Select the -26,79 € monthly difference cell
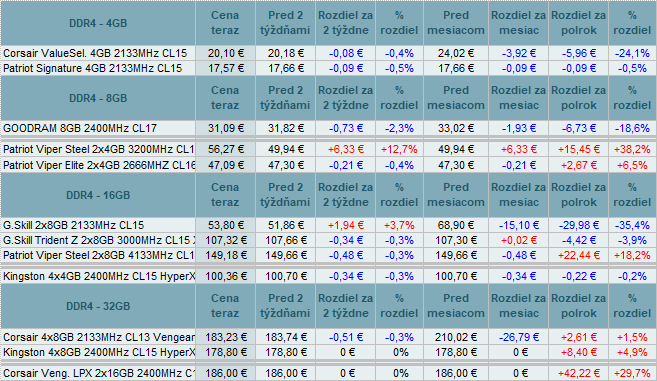Viewport: 657px width, 381px height. (519, 337)
